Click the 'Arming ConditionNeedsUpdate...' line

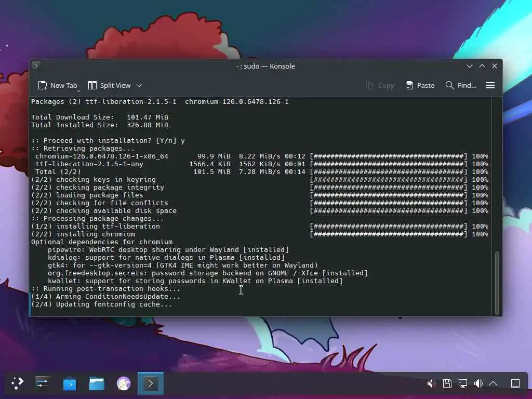pos(105,297)
